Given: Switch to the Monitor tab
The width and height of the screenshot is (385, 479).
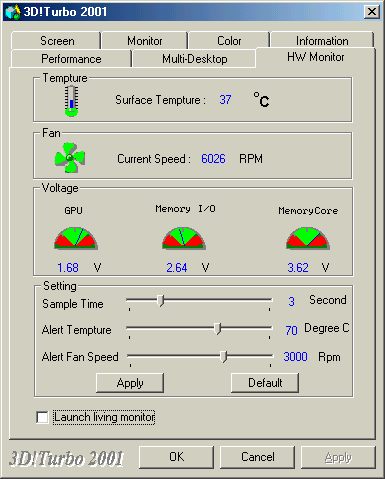Looking at the screenshot, I should tap(144, 41).
